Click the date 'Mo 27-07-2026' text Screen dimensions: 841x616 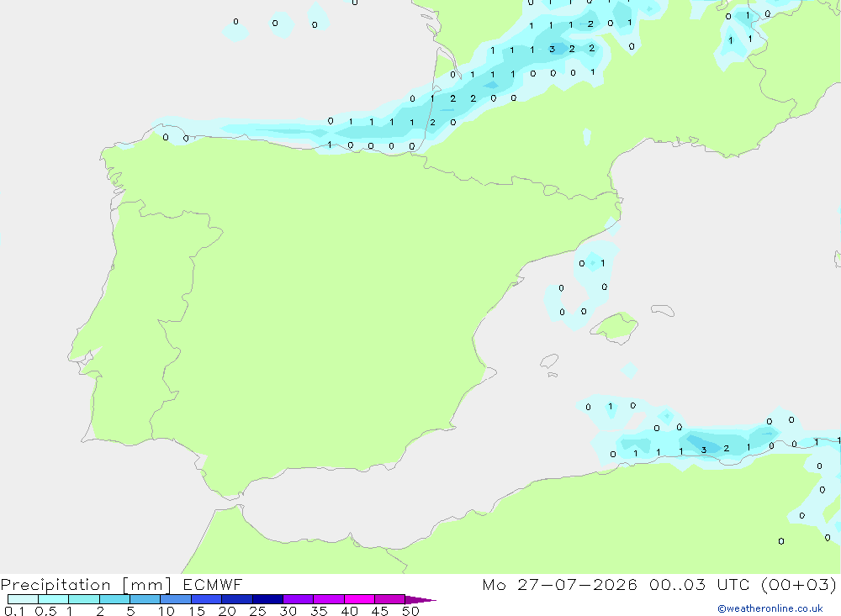coord(559,584)
